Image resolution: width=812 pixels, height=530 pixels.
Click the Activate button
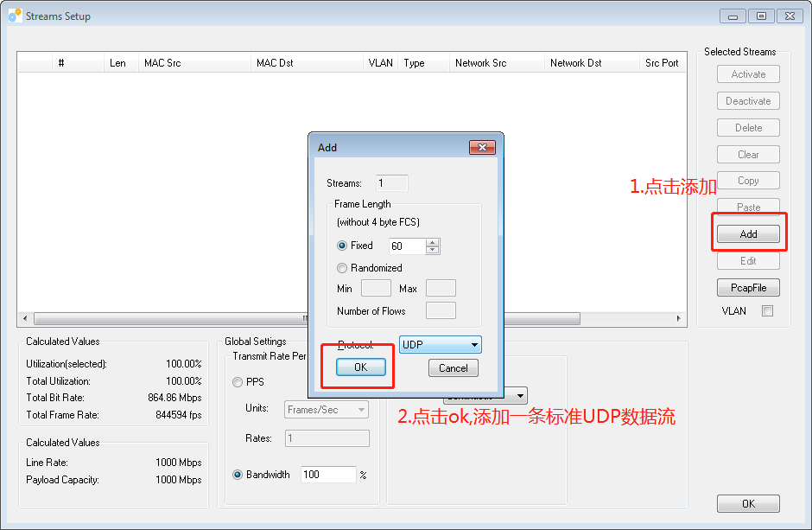coord(748,74)
